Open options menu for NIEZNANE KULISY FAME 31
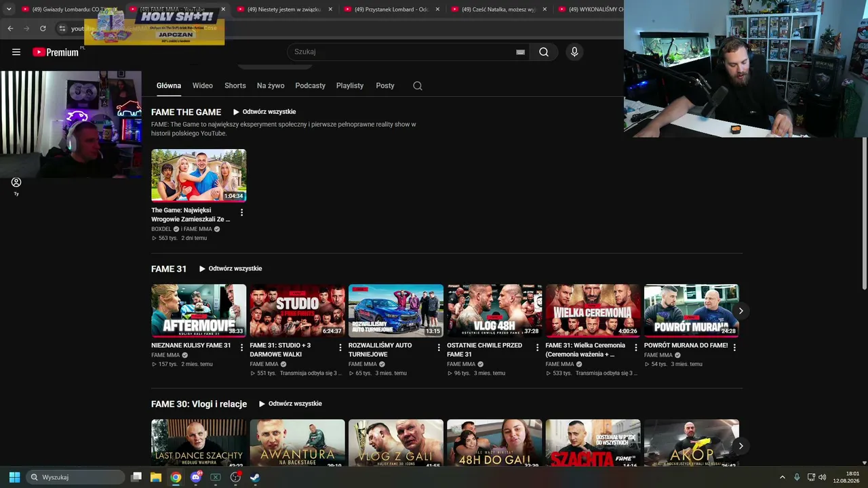Screen dimensions: 868x488 (x=241, y=348)
